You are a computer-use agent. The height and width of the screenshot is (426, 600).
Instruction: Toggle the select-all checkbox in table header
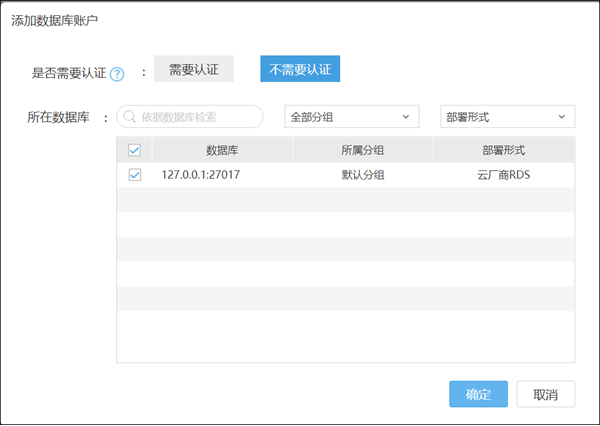click(135, 150)
